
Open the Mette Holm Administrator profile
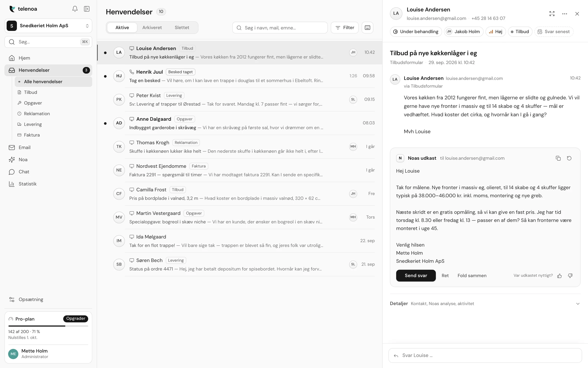(x=48, y=354)
